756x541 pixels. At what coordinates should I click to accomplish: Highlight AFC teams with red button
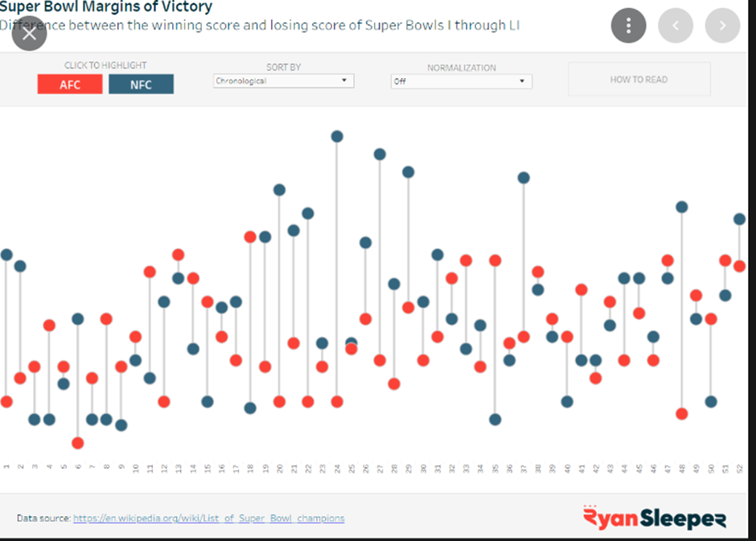tap(70, 84)
